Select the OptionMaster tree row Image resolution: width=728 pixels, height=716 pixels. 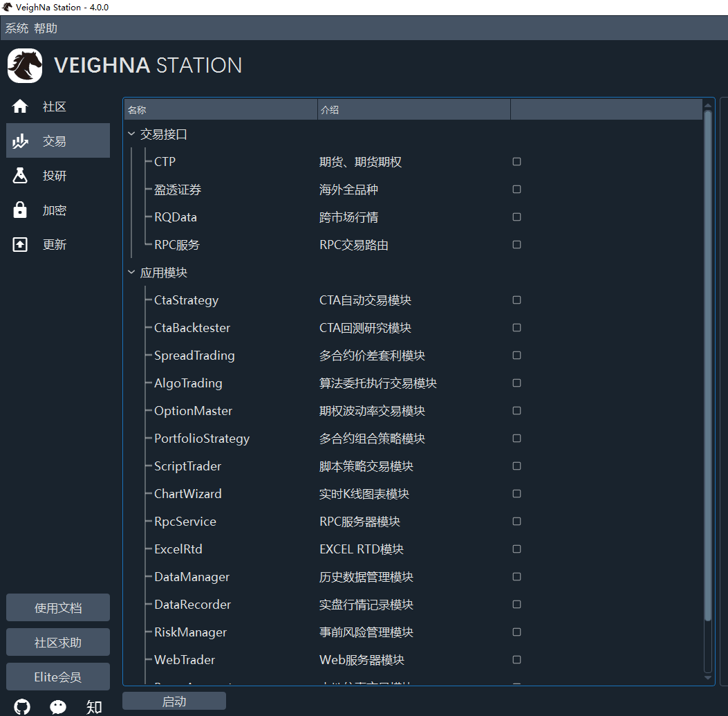(413, 411)
